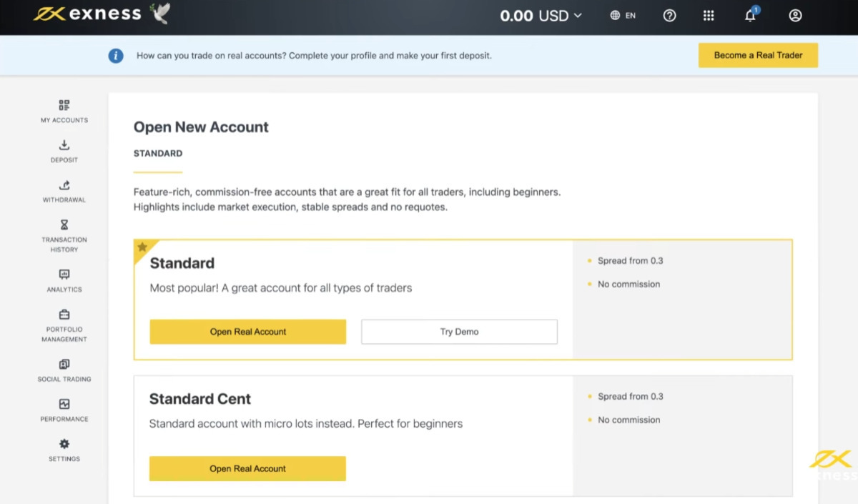Open help question mark icon
This screenshot has width=858, height=504.
point(669,15)
